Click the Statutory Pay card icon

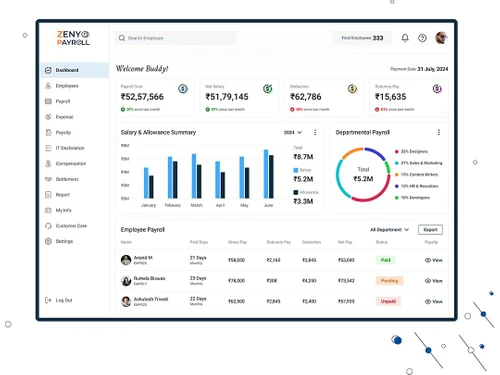(437, 89)
